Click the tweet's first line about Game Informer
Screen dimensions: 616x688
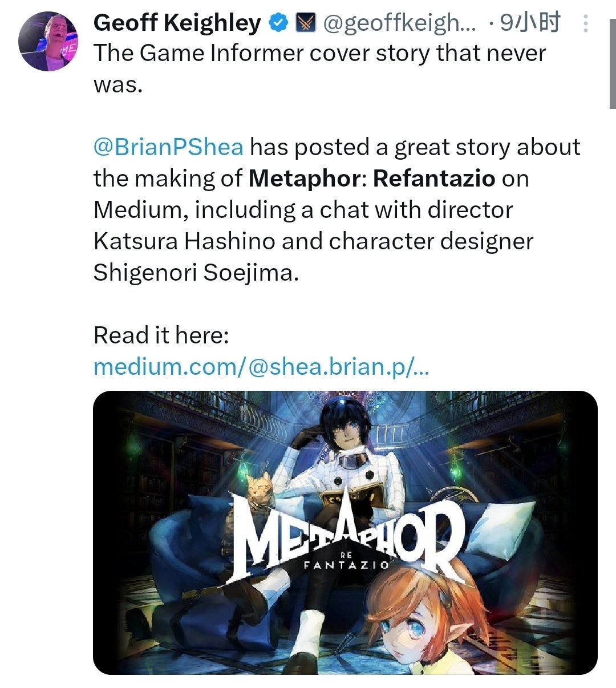click(x=319, y=54)
